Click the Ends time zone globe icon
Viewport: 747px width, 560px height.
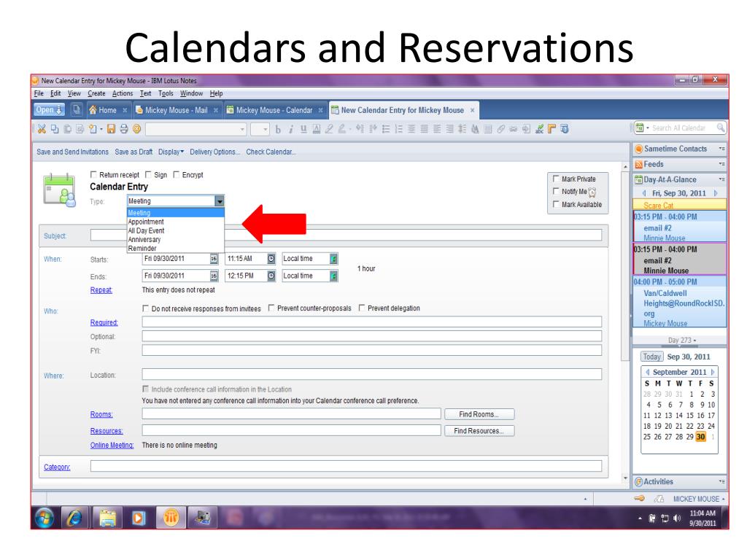point(333,276)
